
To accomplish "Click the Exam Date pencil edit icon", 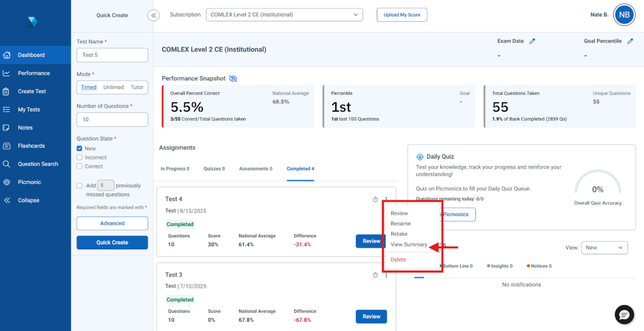I will pyautogui.click(x=532, y=41).
